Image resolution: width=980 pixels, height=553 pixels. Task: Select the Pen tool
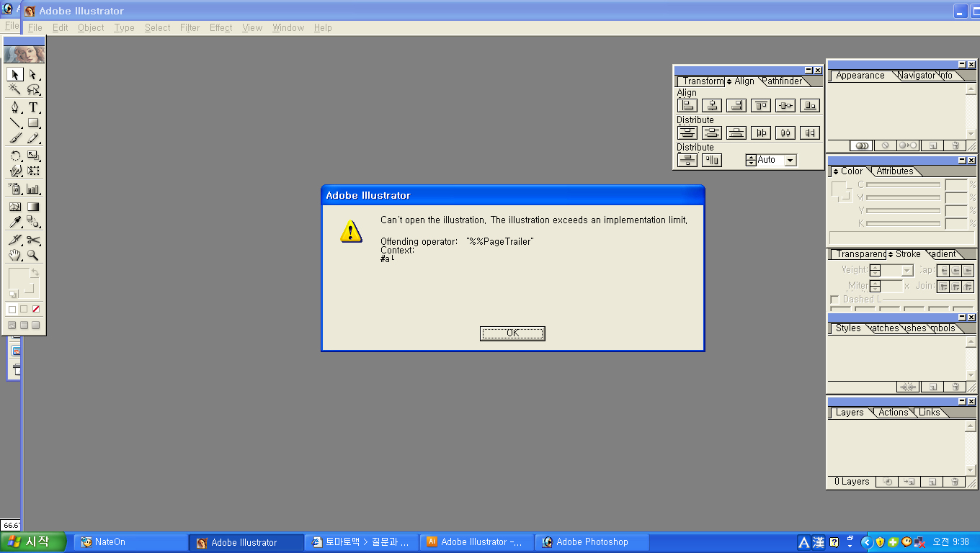[x=14, y=107]
